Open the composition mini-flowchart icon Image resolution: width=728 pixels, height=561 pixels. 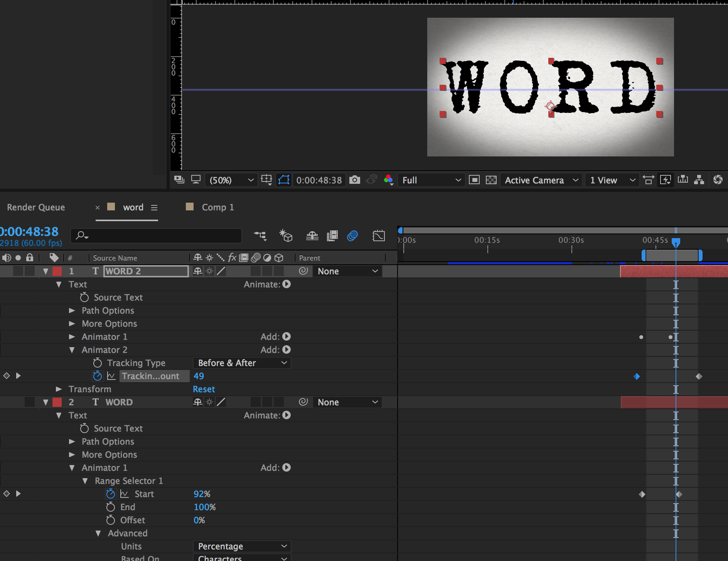pos(260,235)
